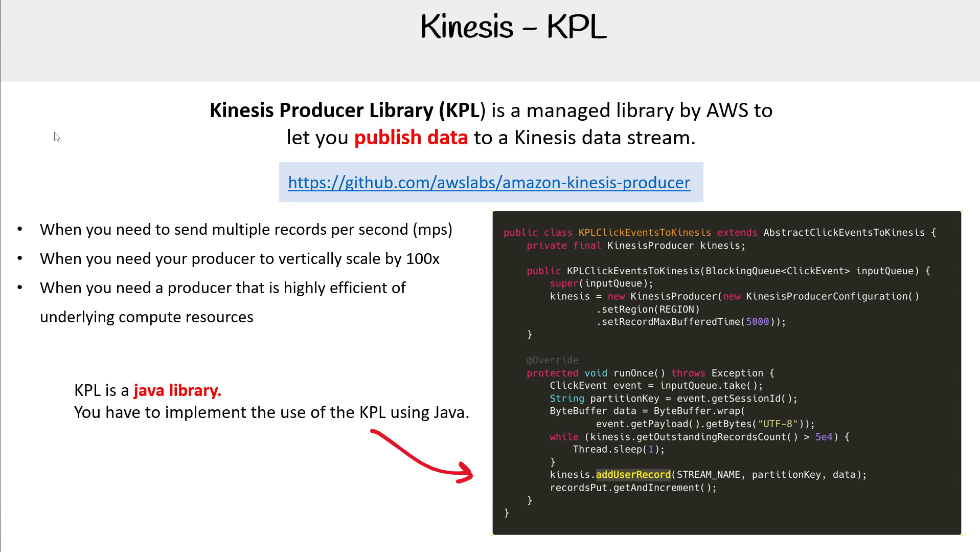Image resolution: width=980 pixels, height=552 pixels.
Task: Click code line "private final KinesisProducer kinesis;"
Action: click(636, 246)
